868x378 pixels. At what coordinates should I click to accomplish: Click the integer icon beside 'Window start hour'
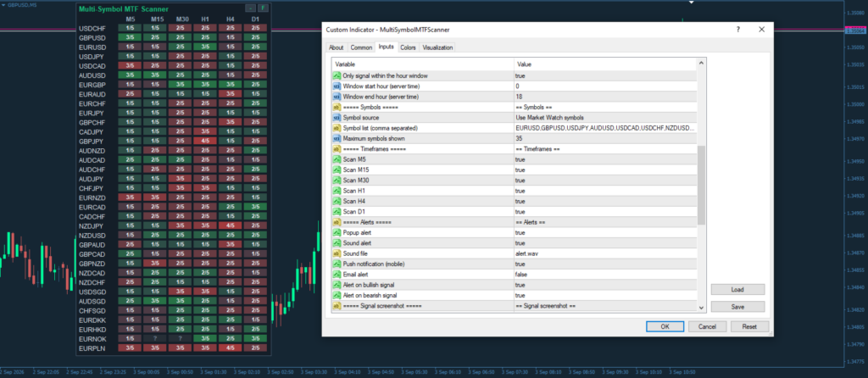coord(337,86)
